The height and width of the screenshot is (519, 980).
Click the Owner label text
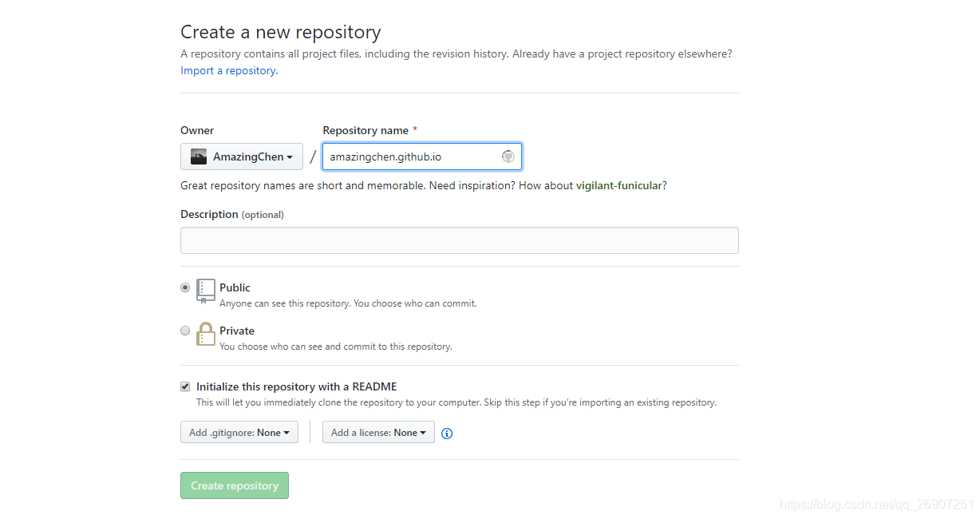click(197, 130)
